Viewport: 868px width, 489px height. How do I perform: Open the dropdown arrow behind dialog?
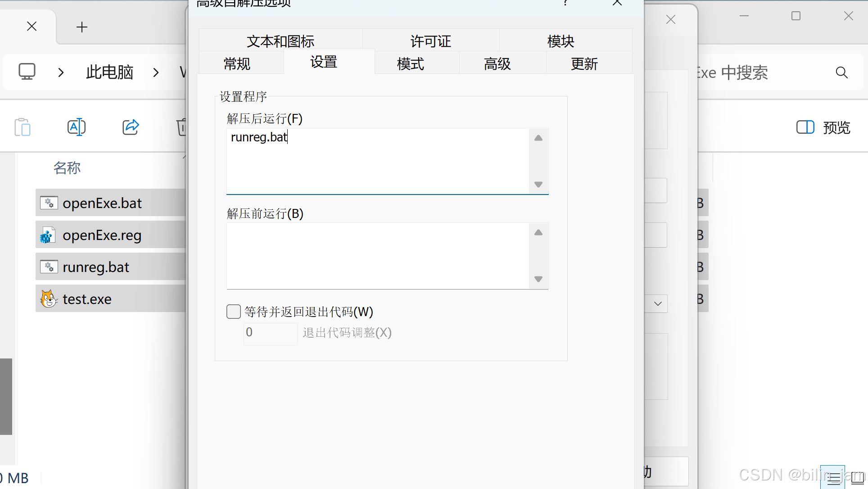coord(658,303)
